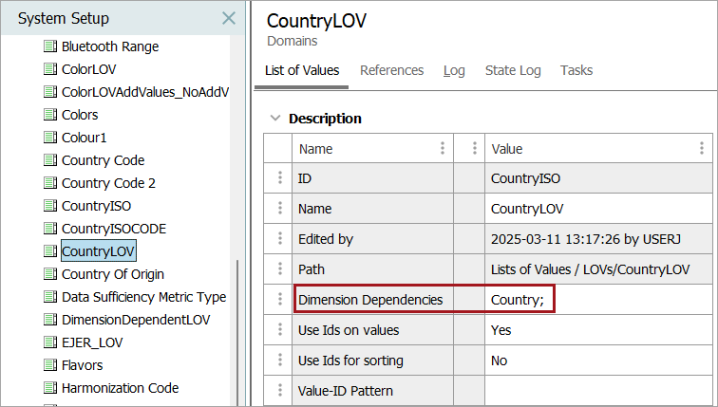
Task: Open the State Log tab
Action: [x=513, y=71]
